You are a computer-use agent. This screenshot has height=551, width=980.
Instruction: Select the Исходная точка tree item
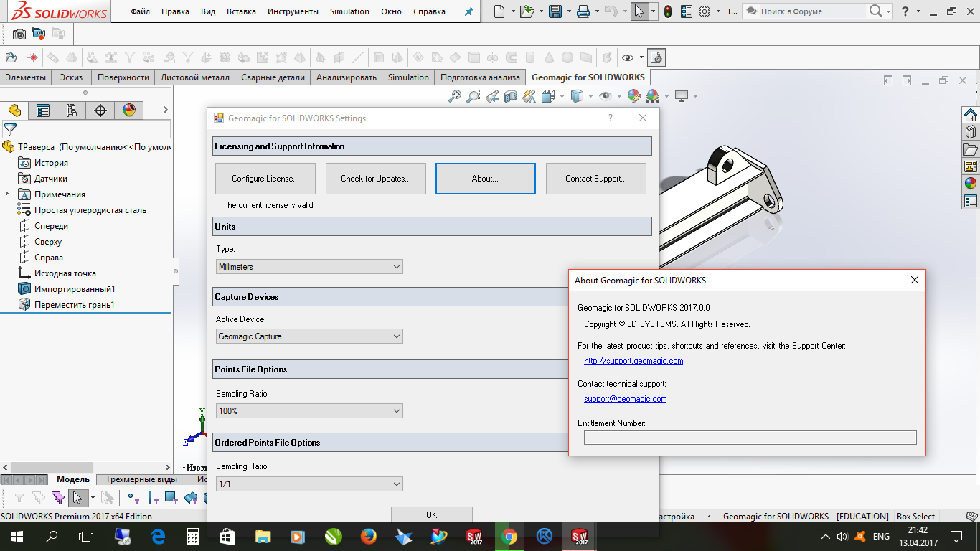65,273
